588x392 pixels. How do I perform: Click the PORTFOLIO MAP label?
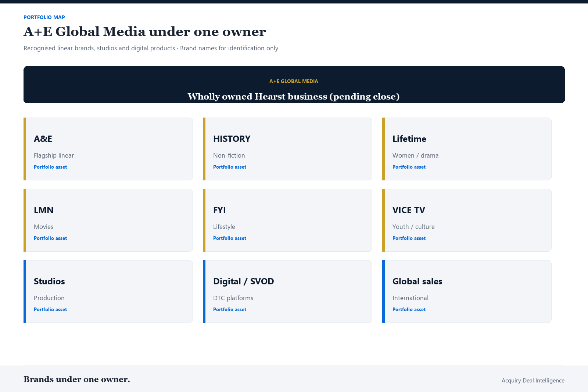[x=44, y=17]
